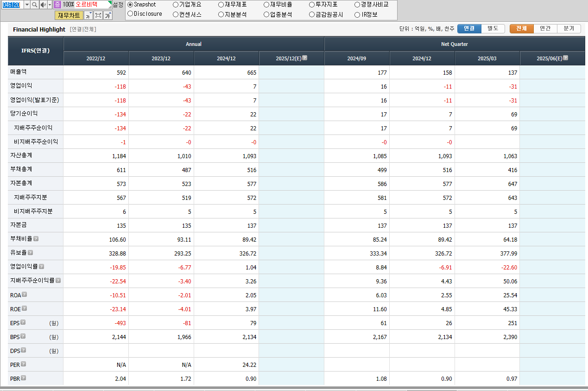The image size is (588, 391).
Task: Select the 분기 quarterly tab
Action: click(569, 29)
